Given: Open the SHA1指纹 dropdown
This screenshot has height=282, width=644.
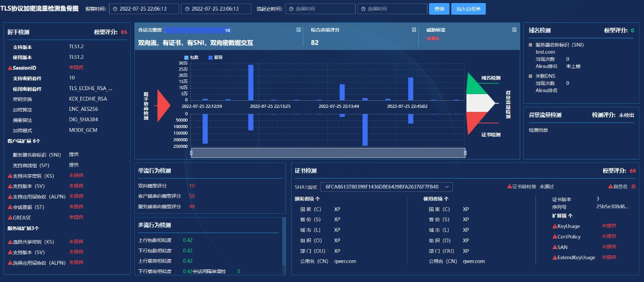Looking at the screenshot, I should coord(386,187).
